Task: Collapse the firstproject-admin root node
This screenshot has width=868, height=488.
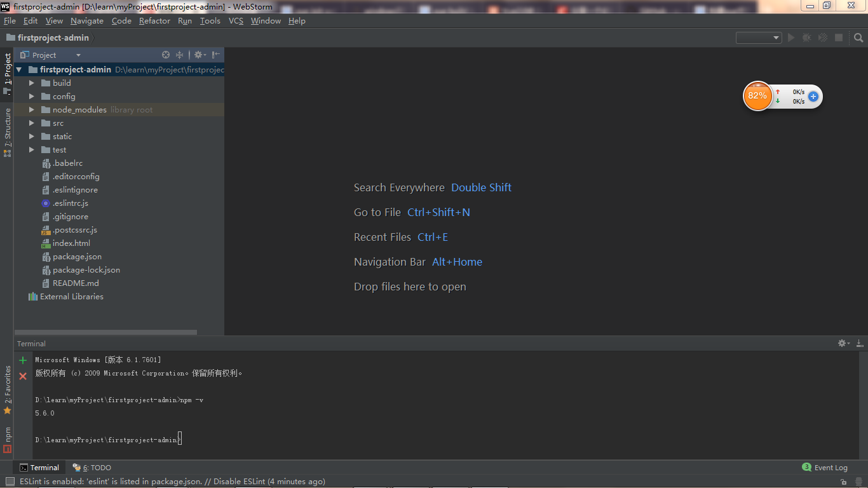Action: point(19,70)
